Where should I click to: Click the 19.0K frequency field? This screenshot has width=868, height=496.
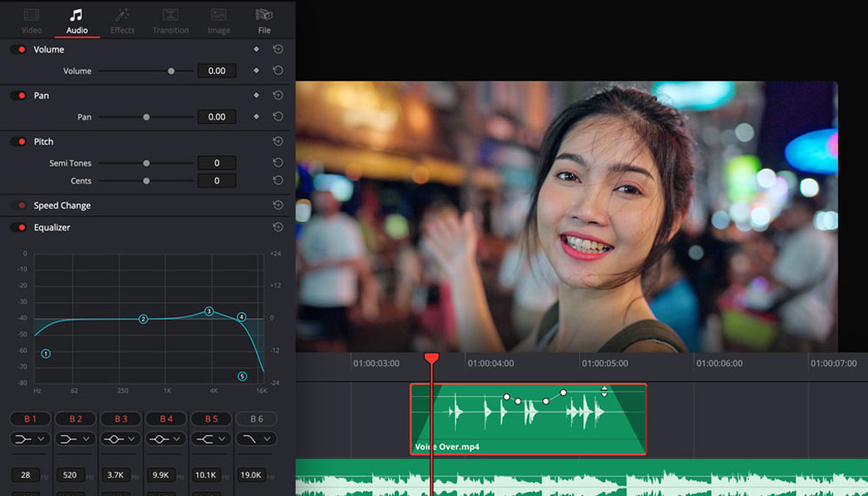[252, 475]
